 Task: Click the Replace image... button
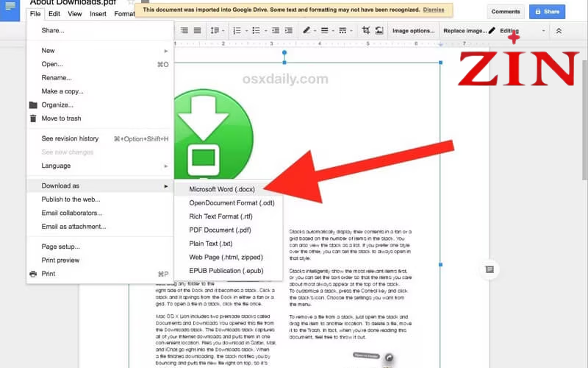point(465,31)
